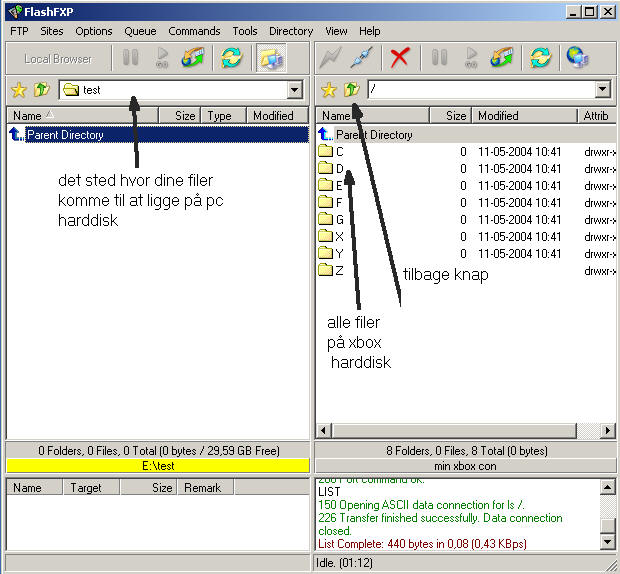Click log window scroll down arrow
This screenshot has width=620, height=574.
(x=608, y=542)
